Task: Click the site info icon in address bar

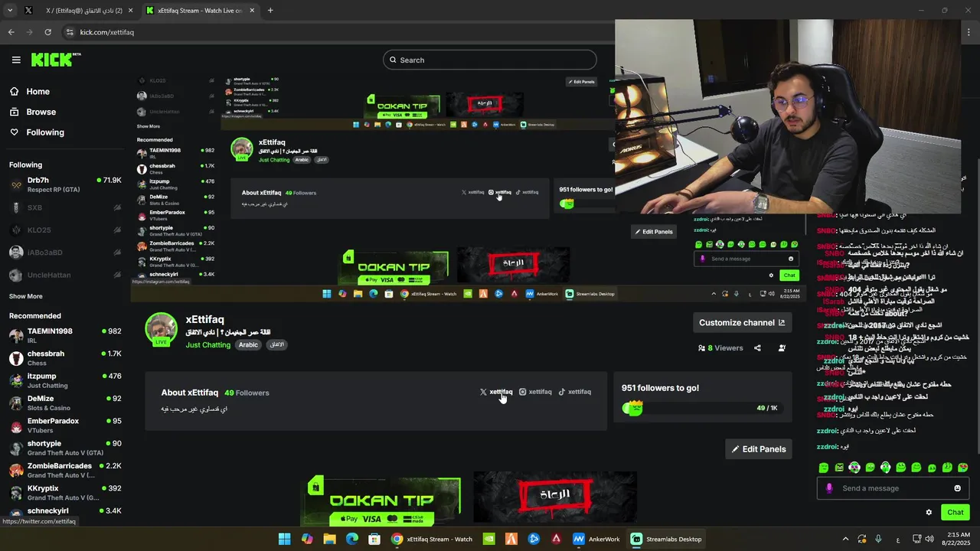Action: (x=70, y=32)
